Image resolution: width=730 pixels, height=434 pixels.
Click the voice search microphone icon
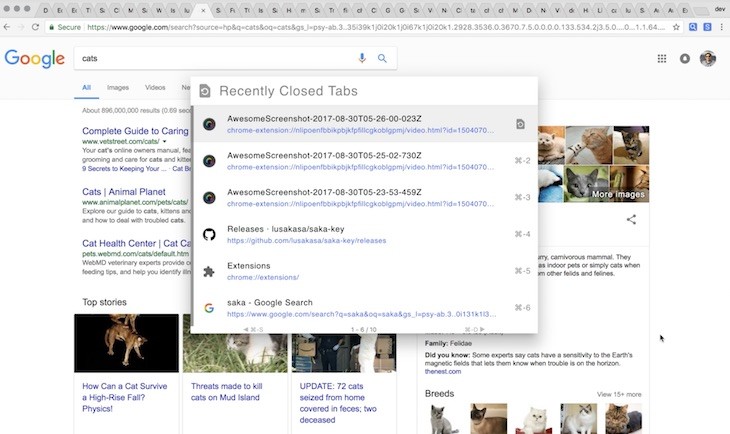click(362, 58)
